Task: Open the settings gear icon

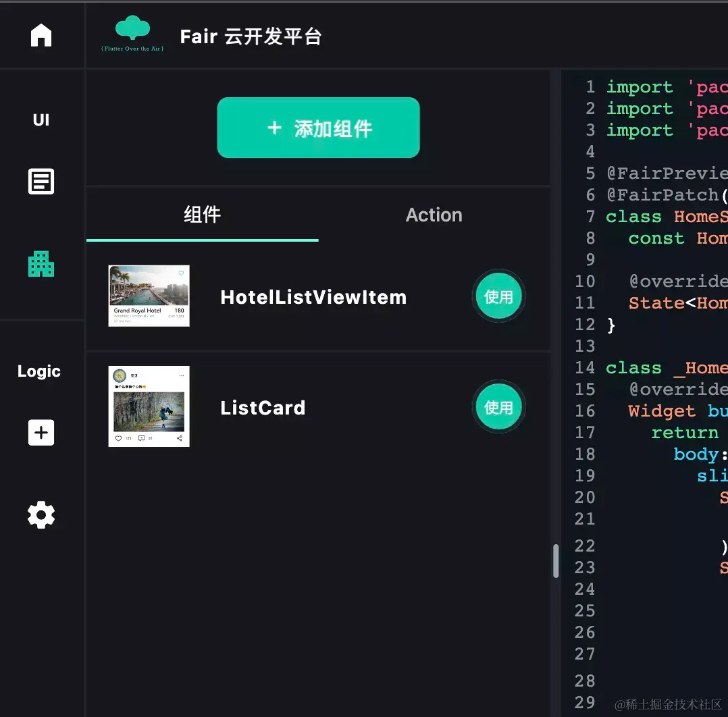Action: [x=41, y=514]
